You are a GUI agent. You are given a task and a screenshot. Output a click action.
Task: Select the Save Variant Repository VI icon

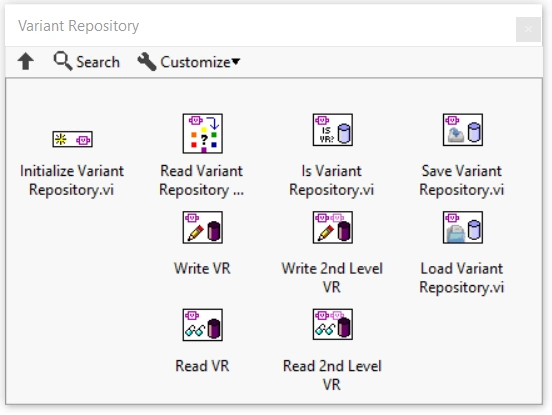[x=463, y=130]
